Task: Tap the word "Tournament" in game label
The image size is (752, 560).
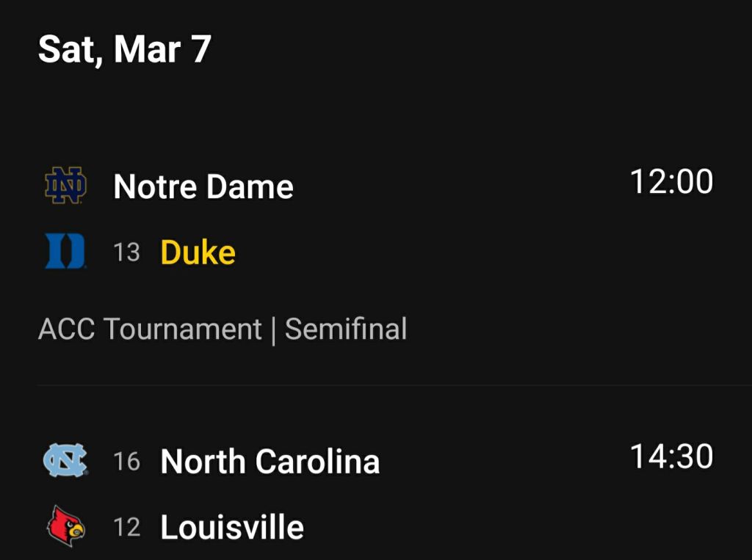Action: (182, 330)
